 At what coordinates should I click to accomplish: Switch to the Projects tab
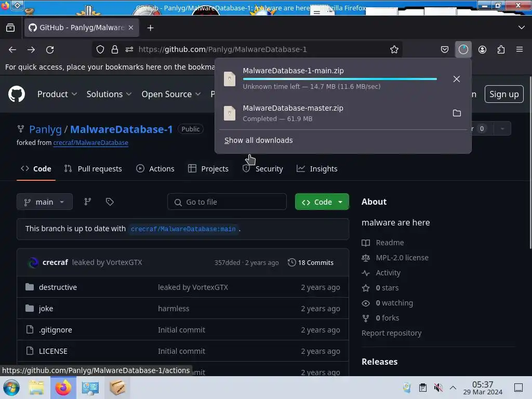pos(208,169)
